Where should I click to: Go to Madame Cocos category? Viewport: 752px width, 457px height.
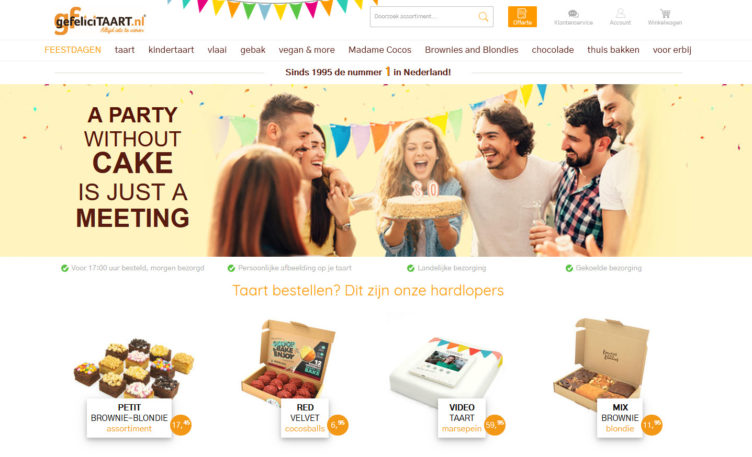pos(380,50)
